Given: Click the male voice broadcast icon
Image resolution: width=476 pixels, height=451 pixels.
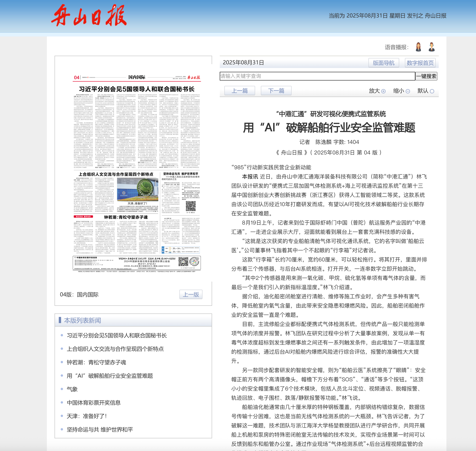Looking at the screenshot, I should click(431, 47).
